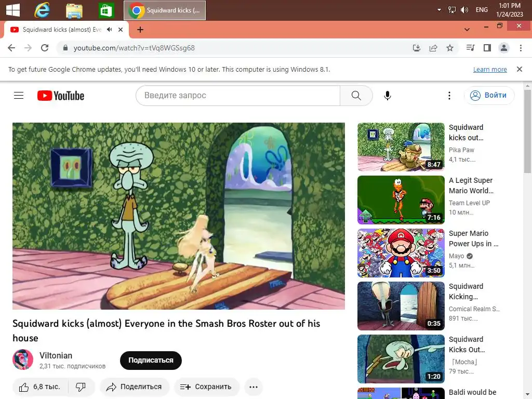Image resolution: width=532 pixels, height=399 pixels.
Task: Go forward in browser history
Action: coord(28,48)
